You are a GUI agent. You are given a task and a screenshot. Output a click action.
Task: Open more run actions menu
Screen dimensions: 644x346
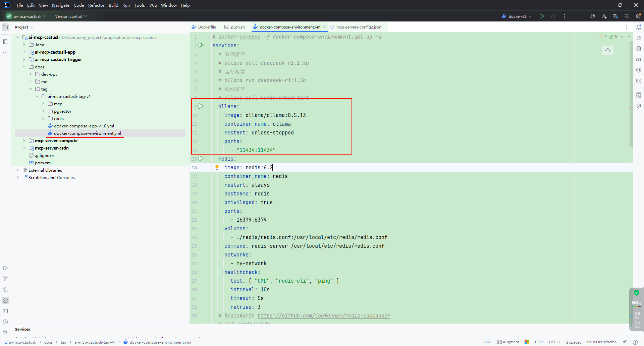pos(565,16)
